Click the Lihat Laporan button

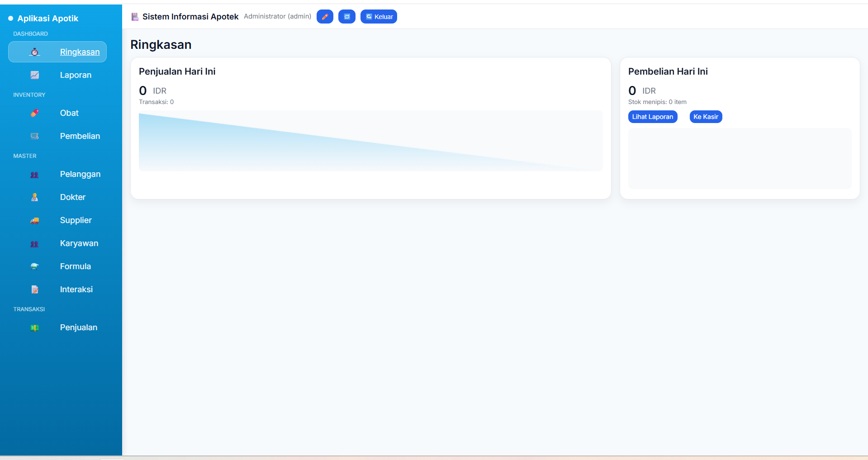653,117
